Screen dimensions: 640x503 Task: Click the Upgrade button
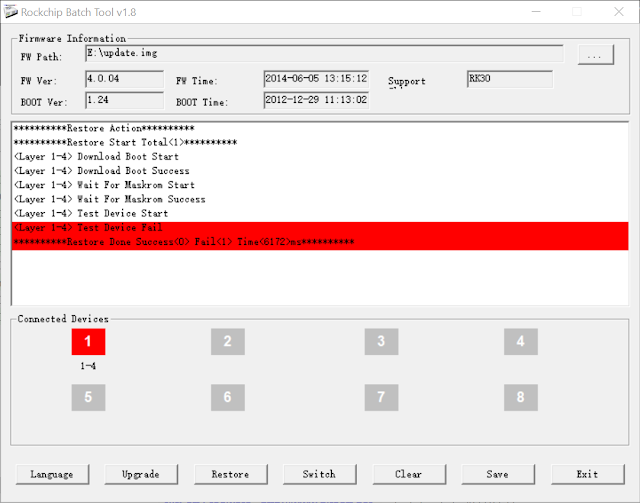pos(141,474)
